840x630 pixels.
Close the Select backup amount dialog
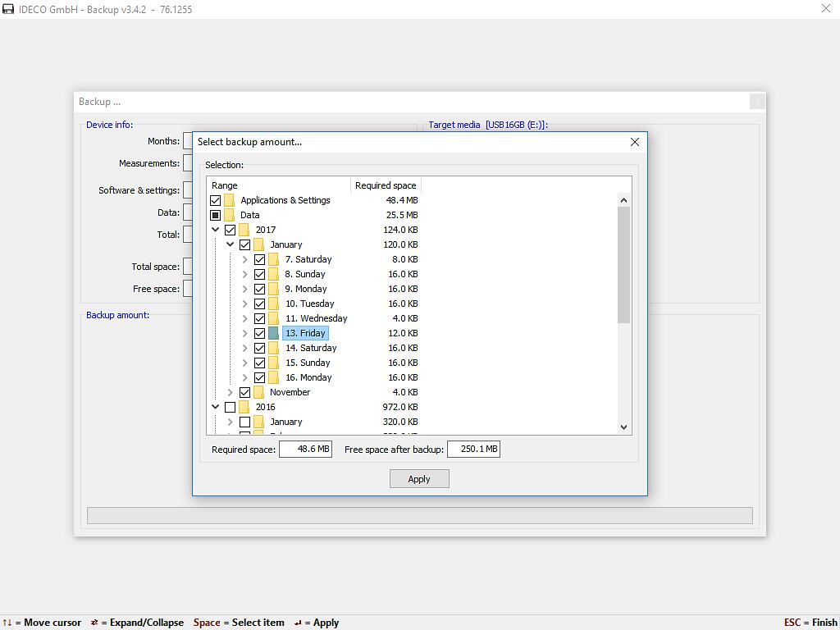tap(634, 142)
